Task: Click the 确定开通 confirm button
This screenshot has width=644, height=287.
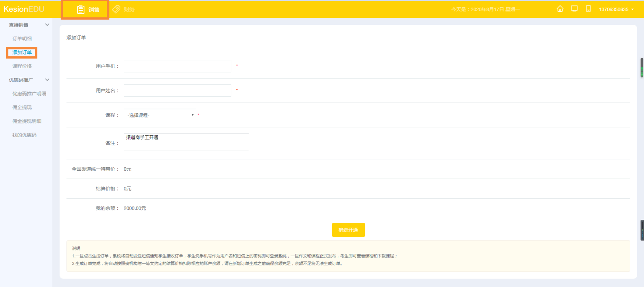Action: 348,230
